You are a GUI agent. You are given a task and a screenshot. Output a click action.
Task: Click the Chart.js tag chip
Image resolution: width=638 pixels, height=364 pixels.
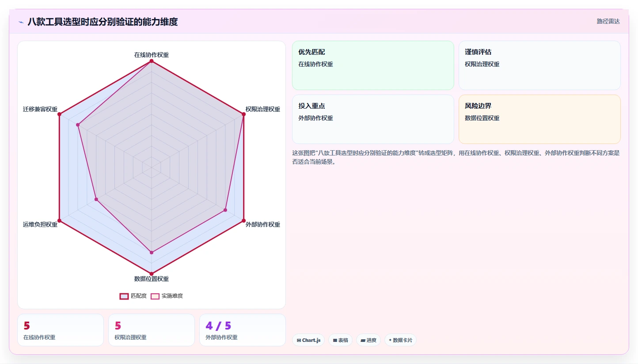(x=308, y=340)
